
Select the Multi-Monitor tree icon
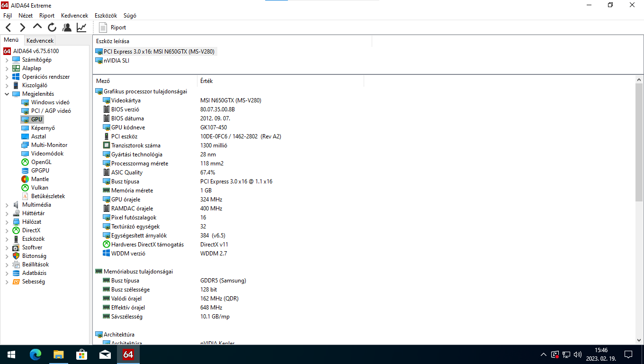pos(25,145)
